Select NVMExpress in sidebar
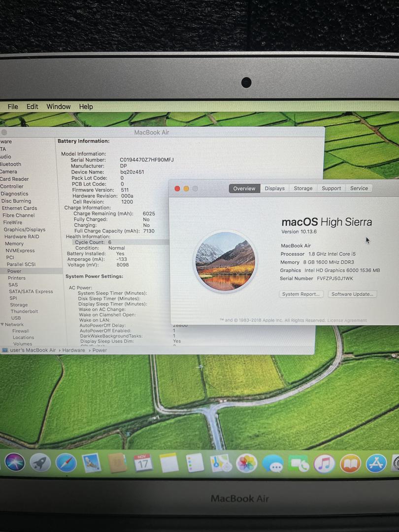The width and height of the screenshot is (399, 532). [x=20, y=251]
